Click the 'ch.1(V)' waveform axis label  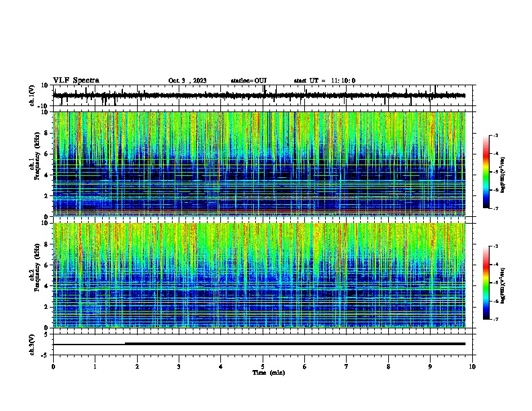[32, 95]
